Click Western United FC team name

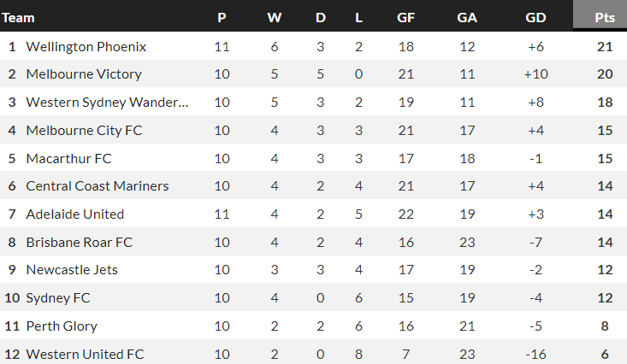point(86,354)
